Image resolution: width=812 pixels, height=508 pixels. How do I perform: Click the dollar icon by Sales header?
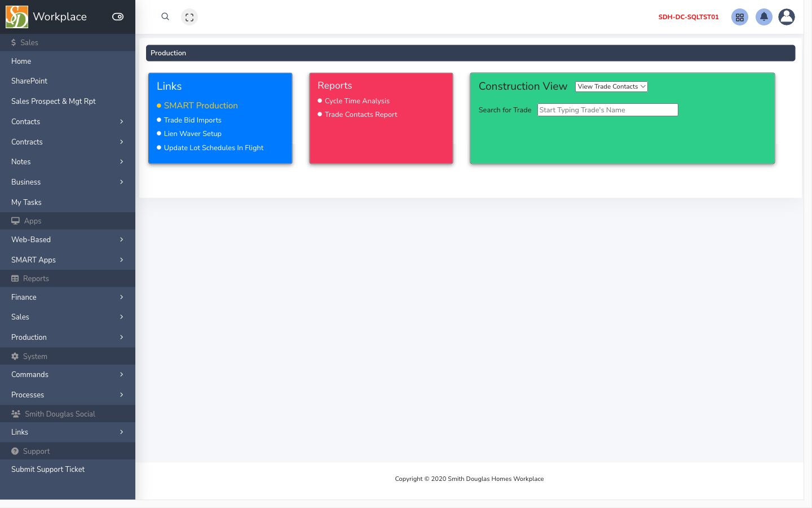(14, 43)
